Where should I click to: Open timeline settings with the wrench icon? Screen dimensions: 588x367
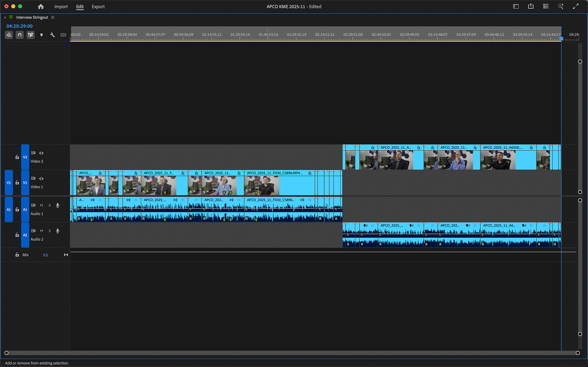tap(52, 35)
